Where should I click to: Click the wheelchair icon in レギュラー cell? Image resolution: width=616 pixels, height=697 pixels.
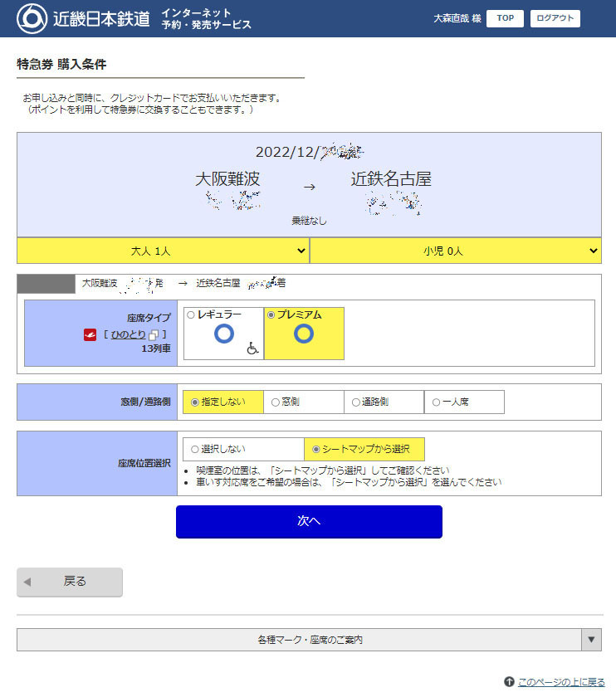252,348
